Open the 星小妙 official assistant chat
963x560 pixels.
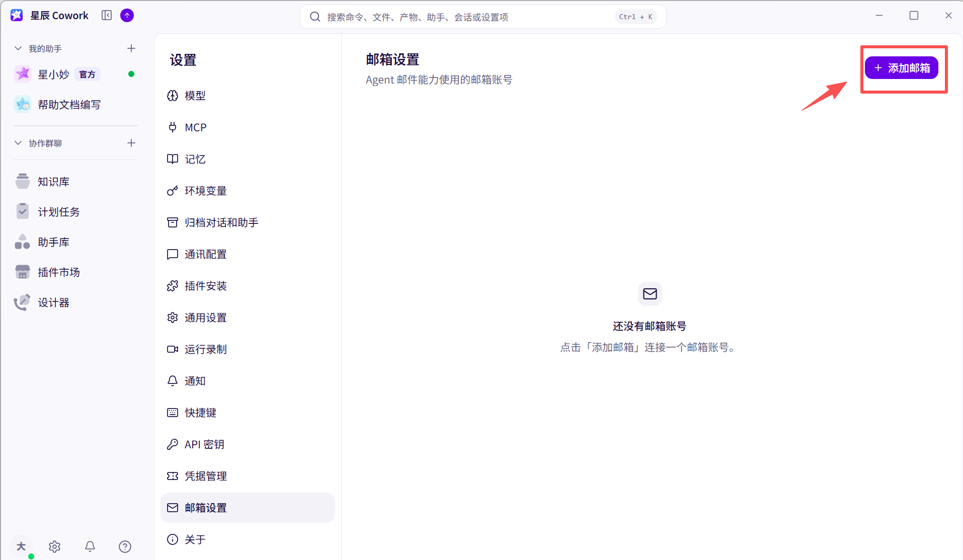[x=75, y=74]
